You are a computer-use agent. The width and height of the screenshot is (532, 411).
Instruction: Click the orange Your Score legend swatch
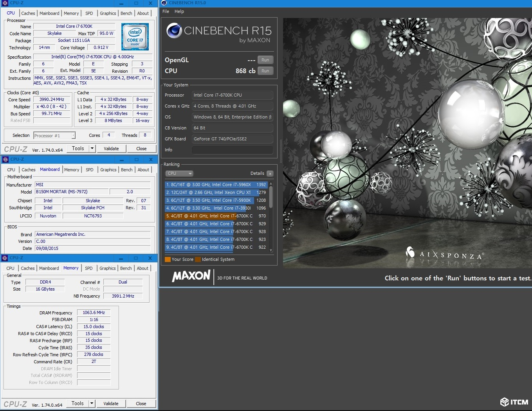pos(168,259)
